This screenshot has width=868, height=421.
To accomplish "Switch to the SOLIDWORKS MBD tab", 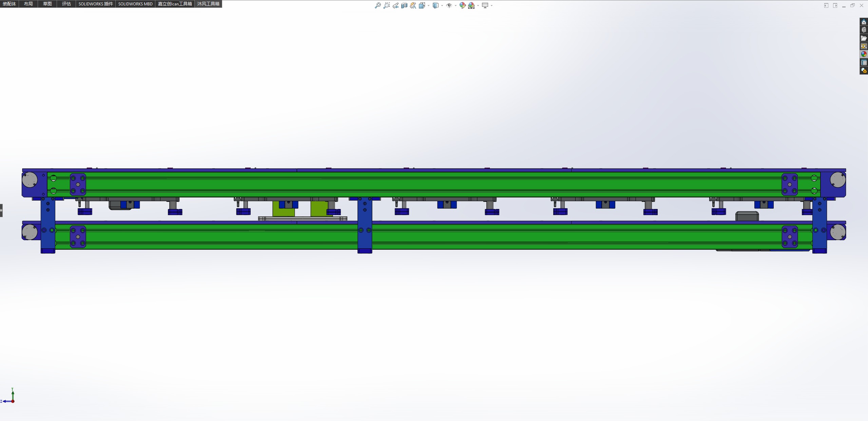I will click(x=135, y=4).
